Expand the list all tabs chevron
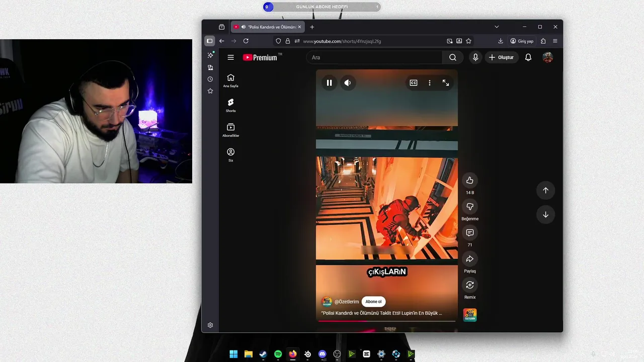This screenshot has height=362, width=644. [x=497, y=27]
